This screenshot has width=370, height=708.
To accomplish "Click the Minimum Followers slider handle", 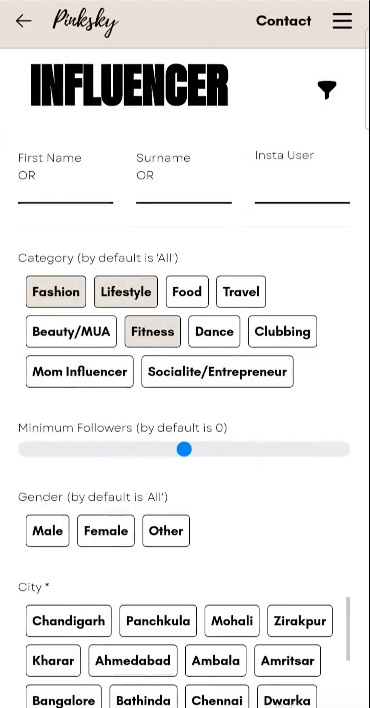I will (184, 449).
